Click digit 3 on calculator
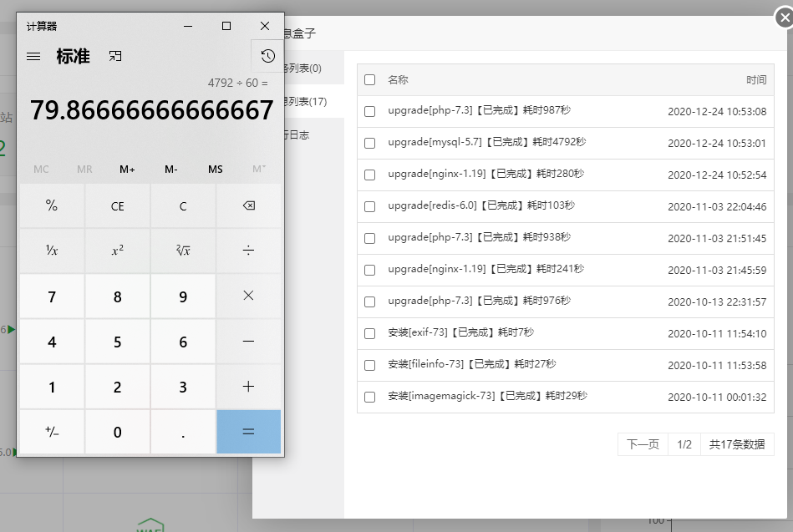Viewport: 793px width, 532px height. 183,387
